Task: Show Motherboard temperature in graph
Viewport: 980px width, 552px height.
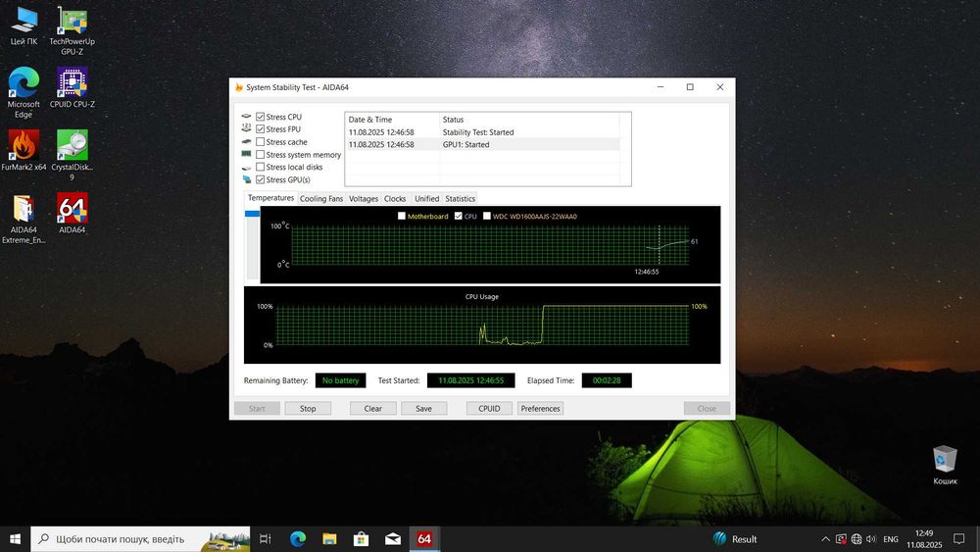Action: [x=402, y=217]
